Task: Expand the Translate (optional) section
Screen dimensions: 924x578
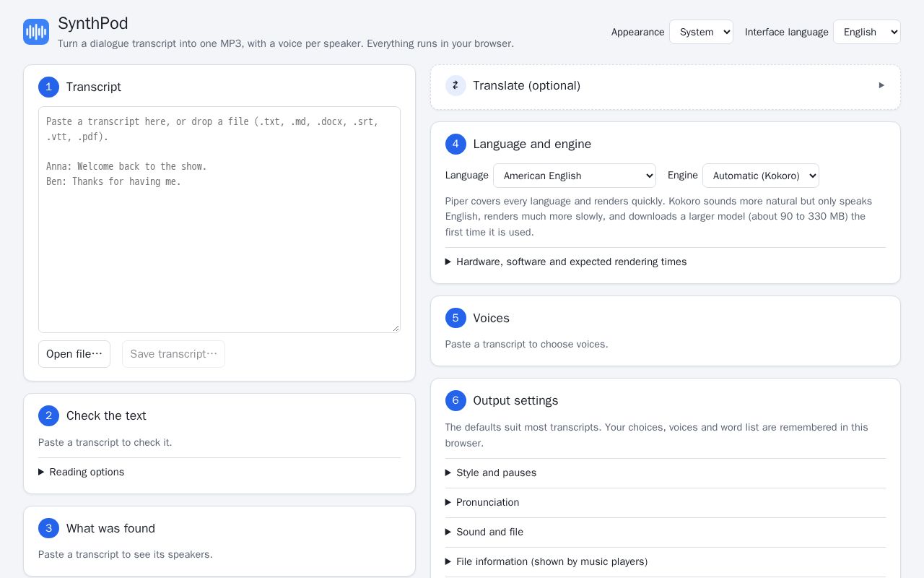Action: click(x=666, y=85)
